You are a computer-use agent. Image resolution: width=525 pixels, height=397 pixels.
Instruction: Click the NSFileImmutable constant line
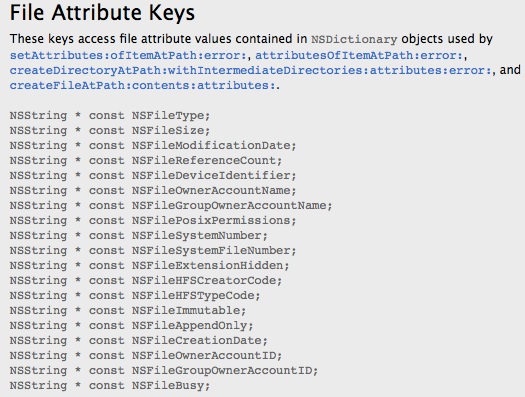pyautogui.click(x=128, y=311)
